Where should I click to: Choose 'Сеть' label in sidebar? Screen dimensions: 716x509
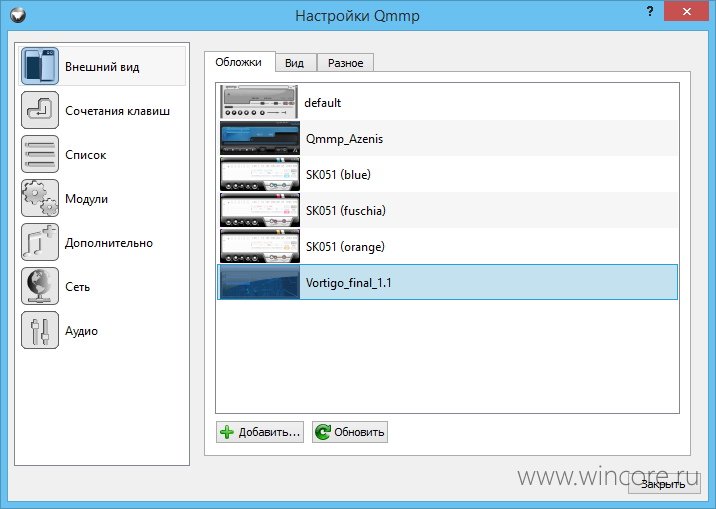78,287
